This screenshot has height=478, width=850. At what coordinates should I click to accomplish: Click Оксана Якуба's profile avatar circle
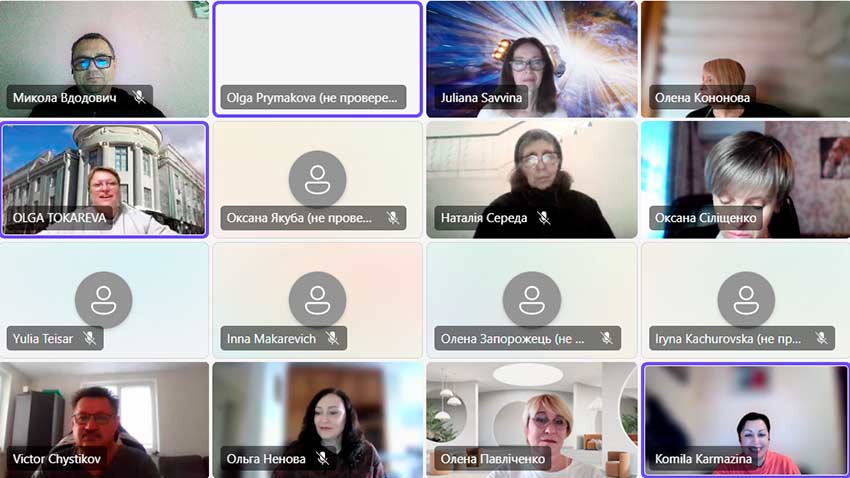coord(317,179)
